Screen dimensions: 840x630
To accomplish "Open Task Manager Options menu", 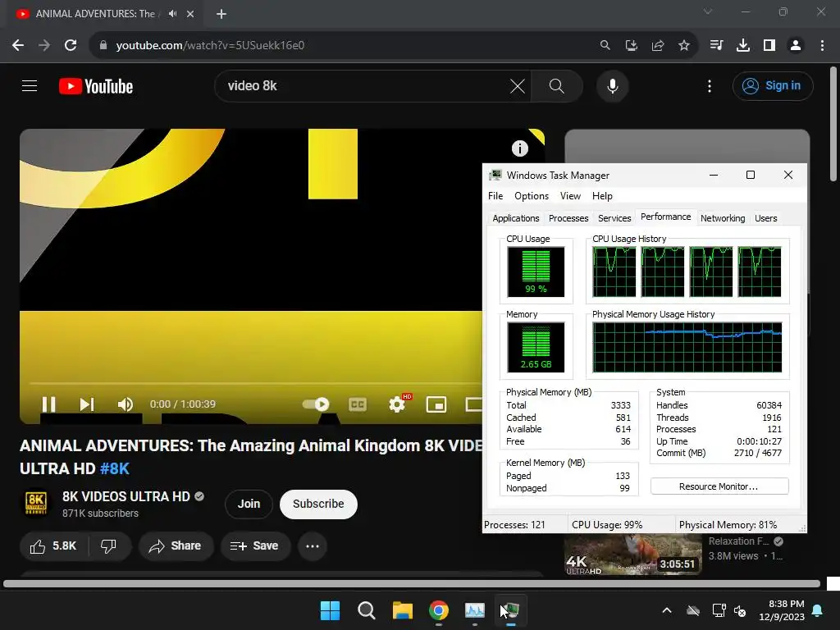I will tap(532, 196).
